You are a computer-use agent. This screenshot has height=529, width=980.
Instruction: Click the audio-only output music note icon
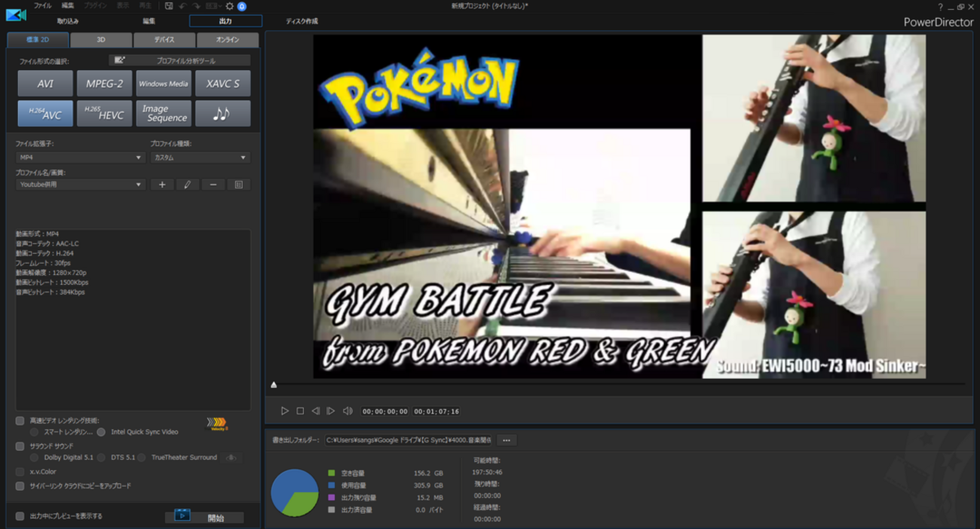pos(223,113)
